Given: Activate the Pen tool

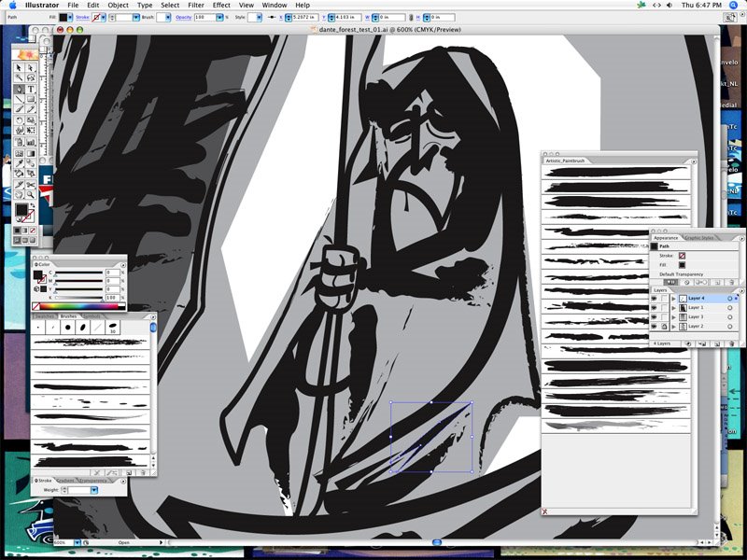Looking at the screenshot, I should (19, 89).
